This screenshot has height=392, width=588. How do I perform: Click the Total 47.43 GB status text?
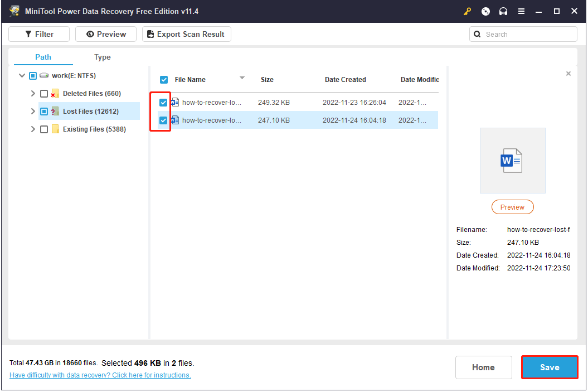[54, 363]
